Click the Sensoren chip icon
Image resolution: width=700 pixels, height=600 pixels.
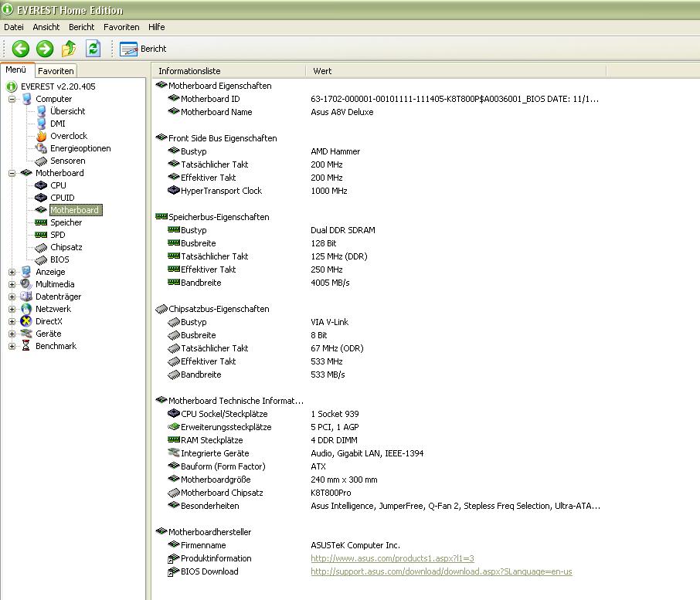41,161
